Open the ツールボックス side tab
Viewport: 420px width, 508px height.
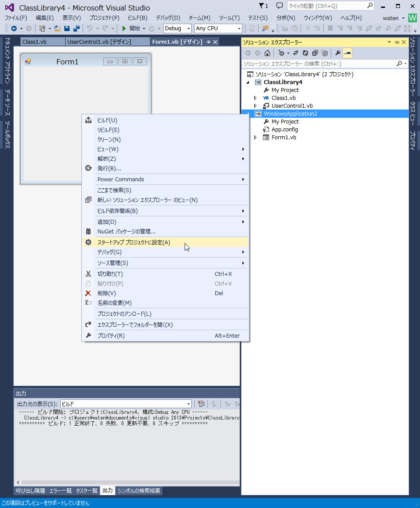click(7, 134)
